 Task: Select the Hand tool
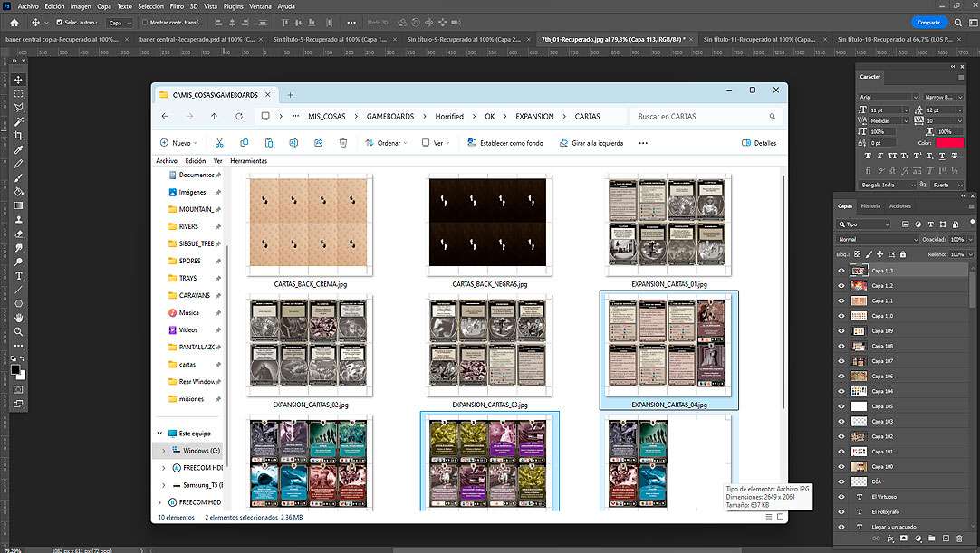18,318
